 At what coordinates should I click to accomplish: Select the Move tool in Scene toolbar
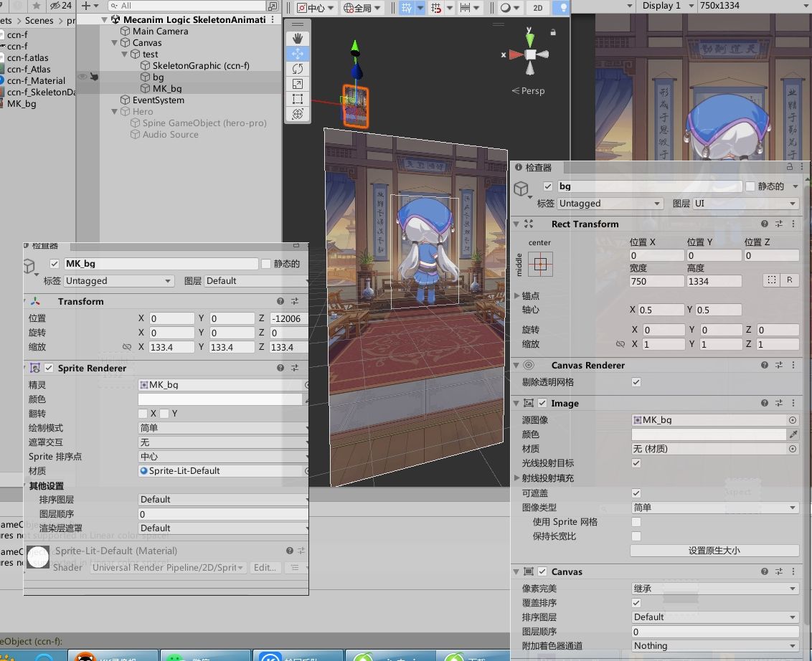pos(297,54)
